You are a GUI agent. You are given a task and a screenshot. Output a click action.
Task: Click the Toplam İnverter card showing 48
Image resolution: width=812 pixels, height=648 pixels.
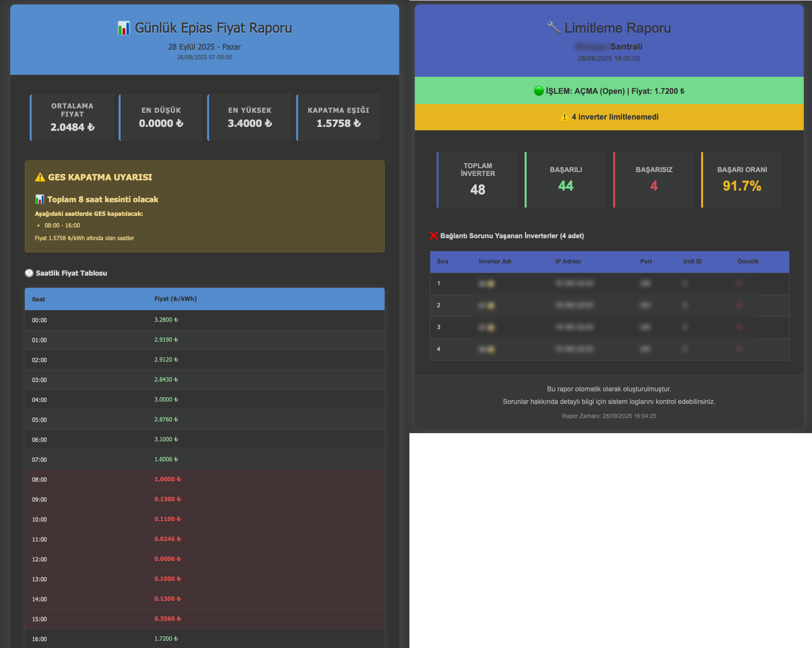pos(477,180)
